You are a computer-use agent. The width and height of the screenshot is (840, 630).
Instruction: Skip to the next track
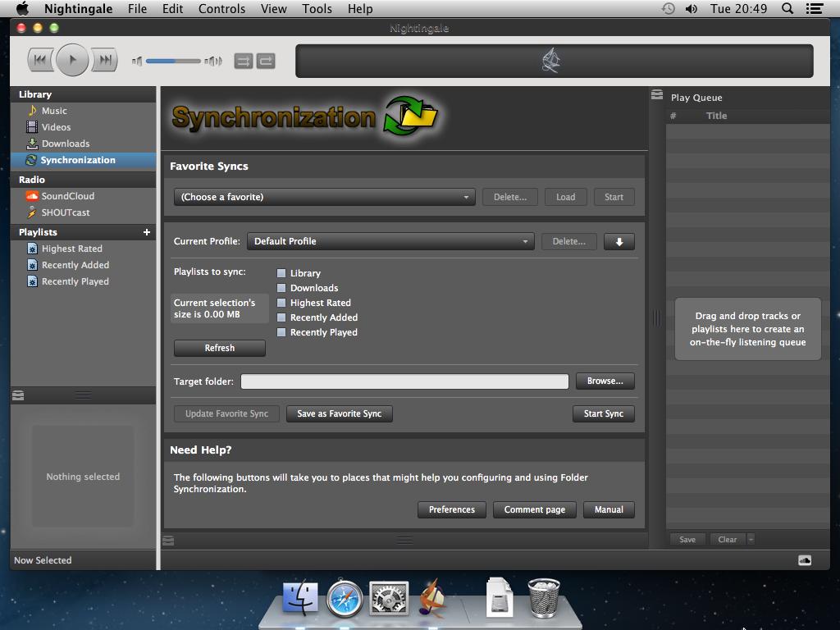click(104, 60)
